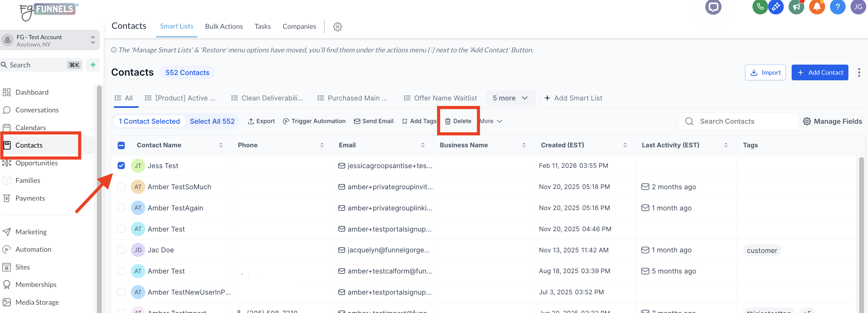Open the orange notifications bell

817,7
